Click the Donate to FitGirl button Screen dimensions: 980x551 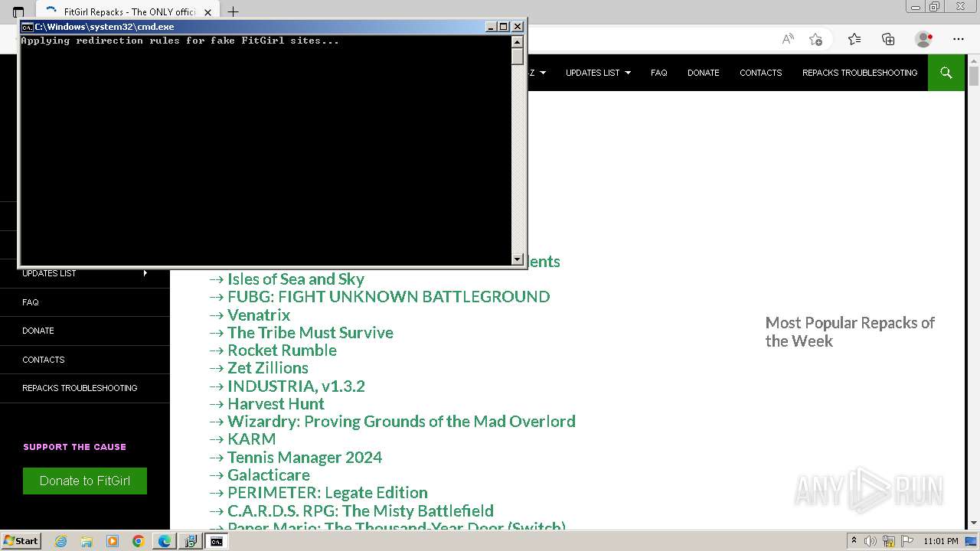pyautogui.click(x=85, y=481)
